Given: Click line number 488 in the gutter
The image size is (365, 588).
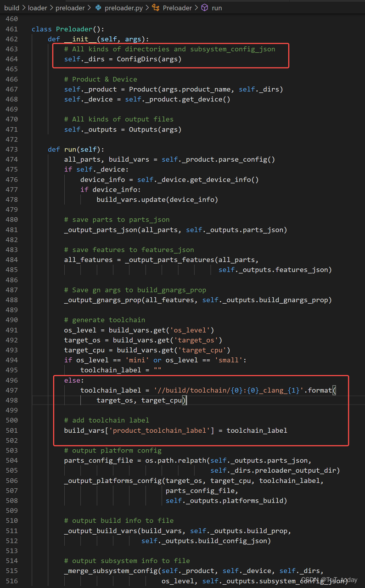Looking at the screenshot, I should [x=11, y=300].
